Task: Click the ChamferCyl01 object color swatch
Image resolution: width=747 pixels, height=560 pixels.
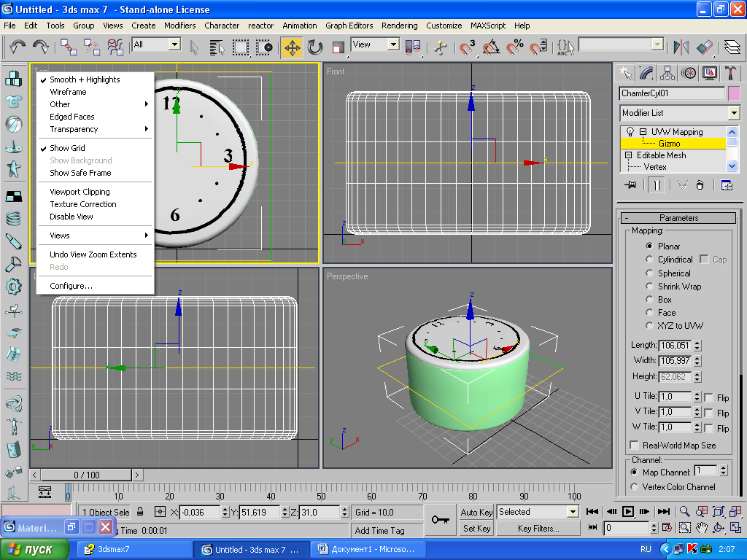Action: point(734,93)
